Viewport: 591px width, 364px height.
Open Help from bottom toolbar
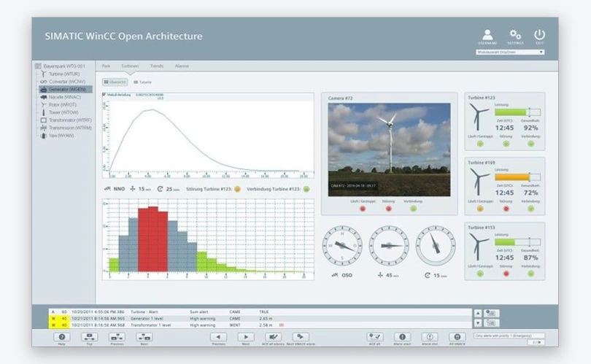click(x=62, y=337)
